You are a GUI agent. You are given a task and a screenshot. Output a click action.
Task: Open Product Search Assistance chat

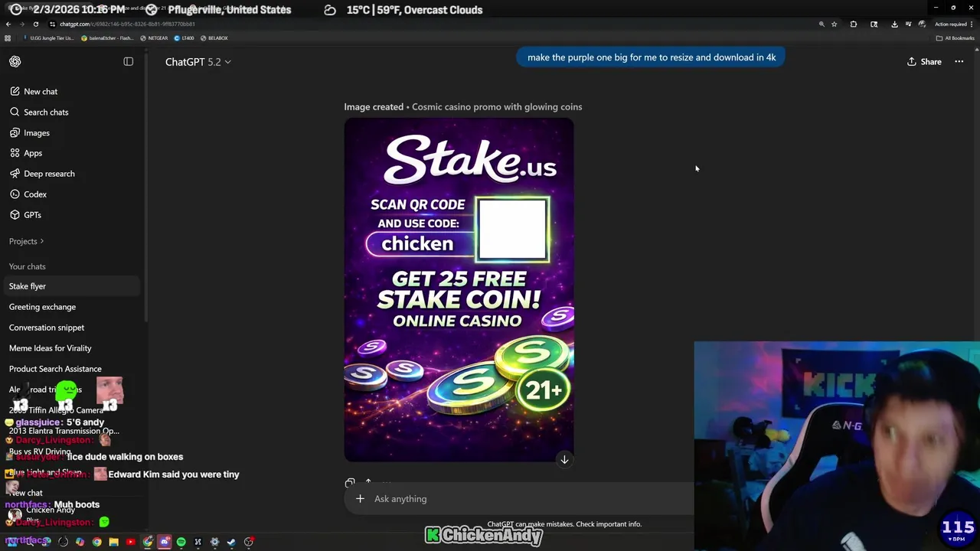point(55,369)
